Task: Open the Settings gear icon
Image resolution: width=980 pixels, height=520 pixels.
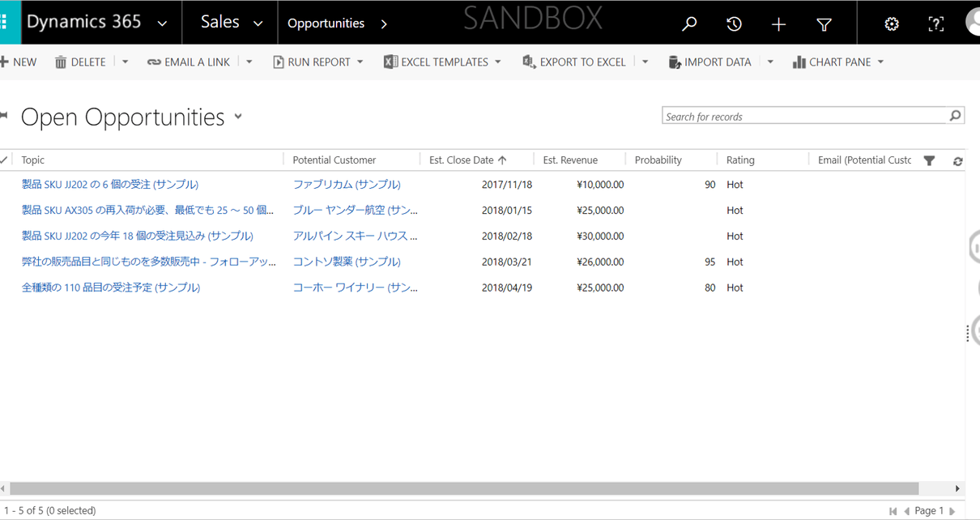Action: 892,23
